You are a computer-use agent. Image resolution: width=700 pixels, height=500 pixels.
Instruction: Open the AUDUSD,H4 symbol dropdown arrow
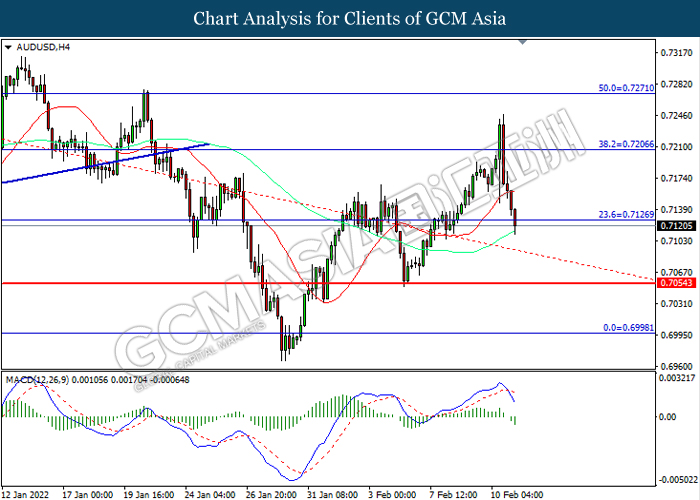point(8,47)
